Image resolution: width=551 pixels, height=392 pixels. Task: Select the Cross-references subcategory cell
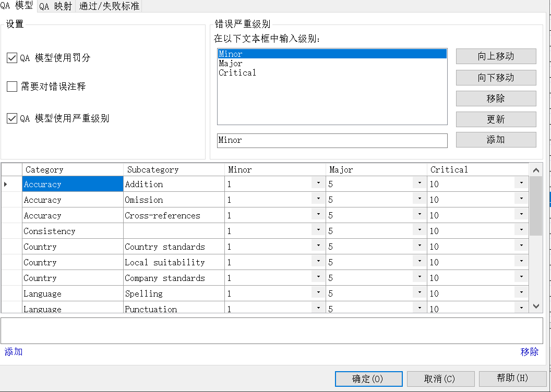coord(174,215)
